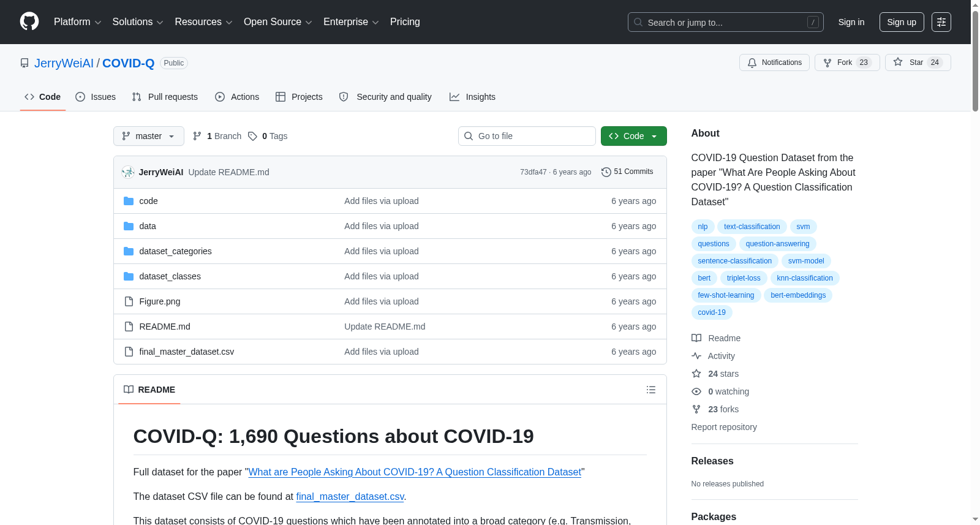Click the bell icon in Notifications button

pyautogui.click(x=752, y=62)
